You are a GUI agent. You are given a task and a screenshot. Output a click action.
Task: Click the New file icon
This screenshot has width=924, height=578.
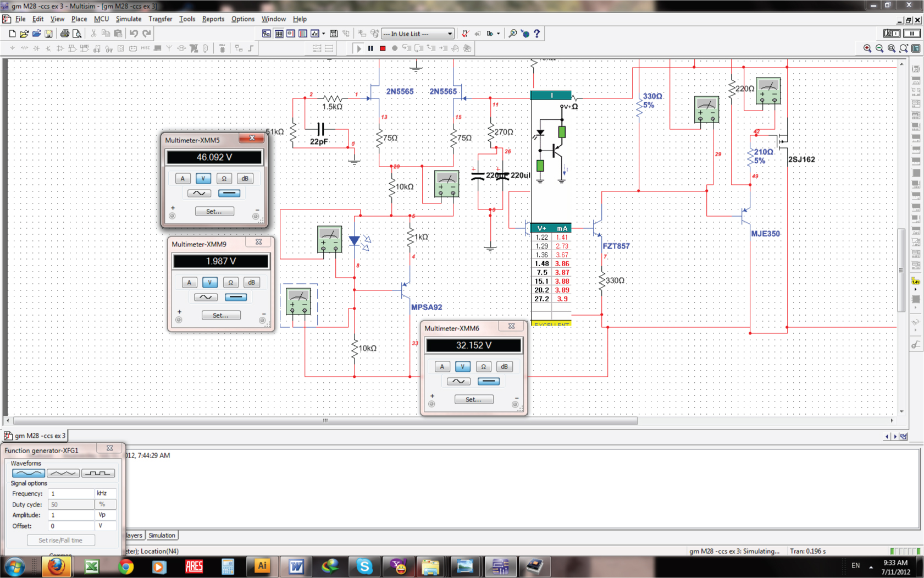click(x=12, y=34)
